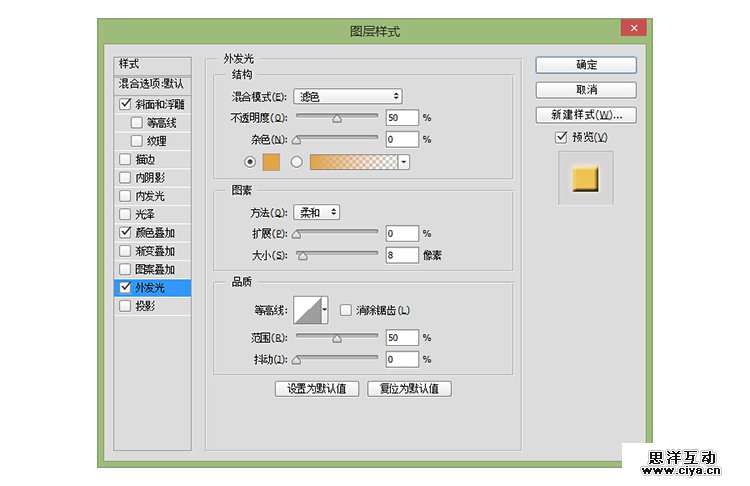Toggle the 预览 (Preview) checkbox
750x486 pixels.
561,137
